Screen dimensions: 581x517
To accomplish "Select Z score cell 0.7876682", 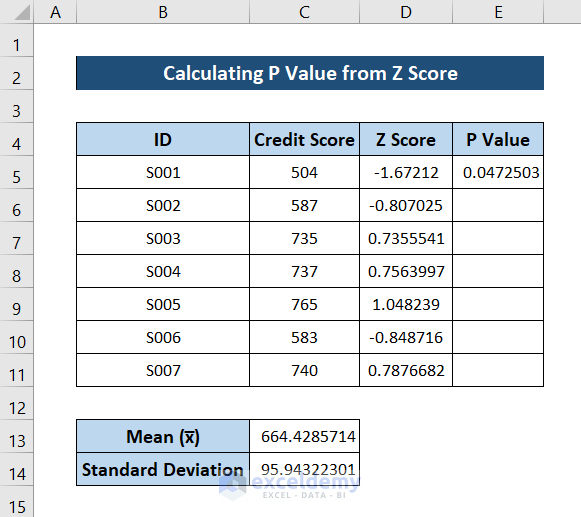I will pos(406,370).
